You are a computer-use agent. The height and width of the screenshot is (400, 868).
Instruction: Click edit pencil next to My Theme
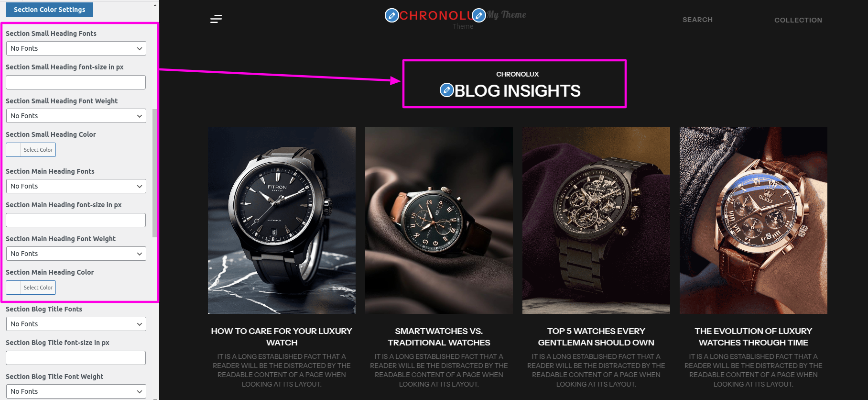(479, 15)
